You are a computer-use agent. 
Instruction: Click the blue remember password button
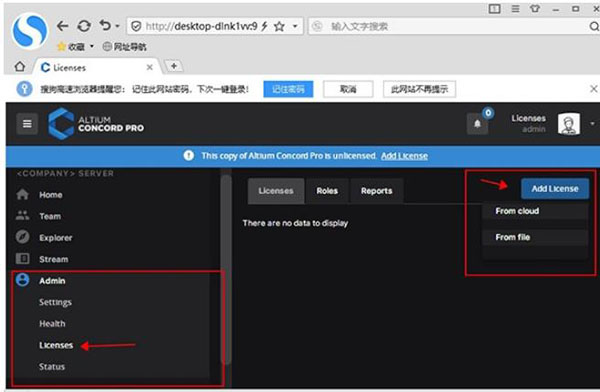pos(288,89)
